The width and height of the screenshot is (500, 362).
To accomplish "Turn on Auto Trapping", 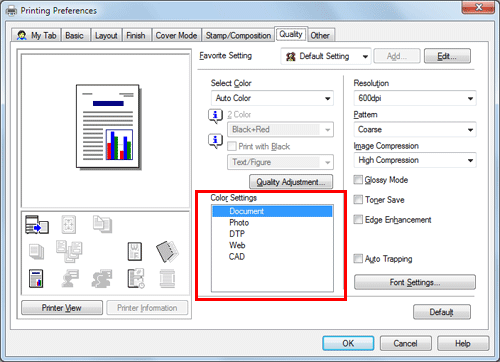I will pyautogui.click(x=358, y=259).
